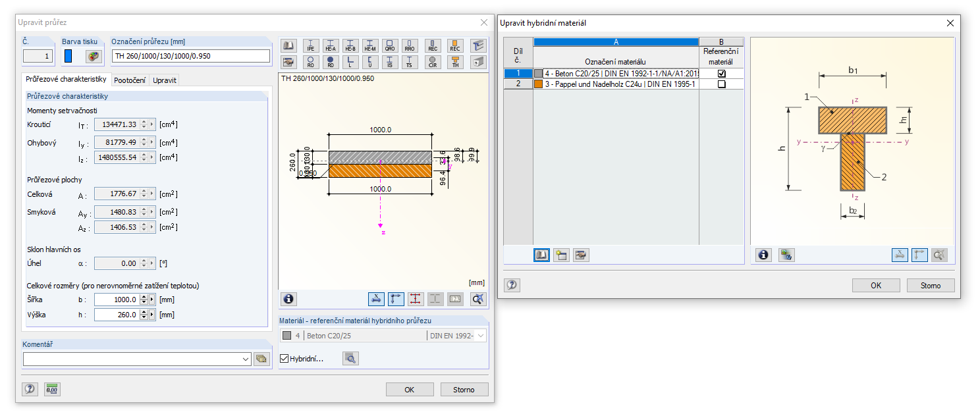
Task: Open material library in hybrid dialog
Action: click(x=541, y=255)
